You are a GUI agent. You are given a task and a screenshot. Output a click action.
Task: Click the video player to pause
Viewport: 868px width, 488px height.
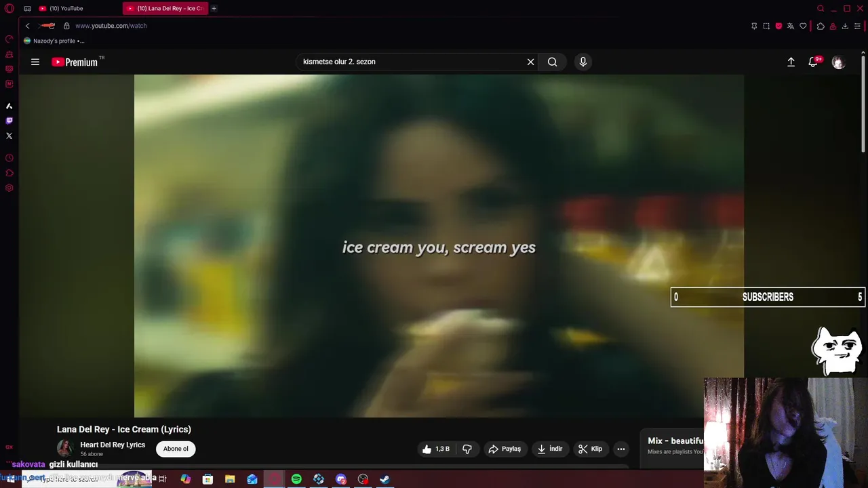click(439, 245)
